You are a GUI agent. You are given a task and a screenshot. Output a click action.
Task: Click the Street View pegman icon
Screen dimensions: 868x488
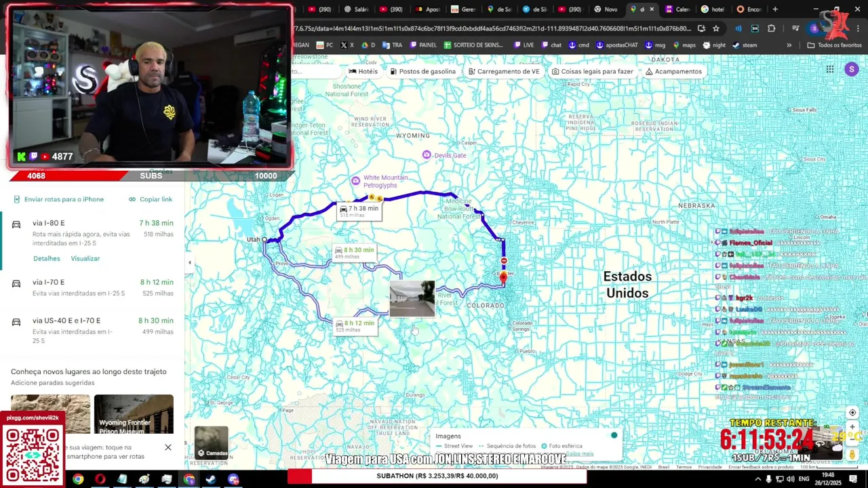point(852,455)
